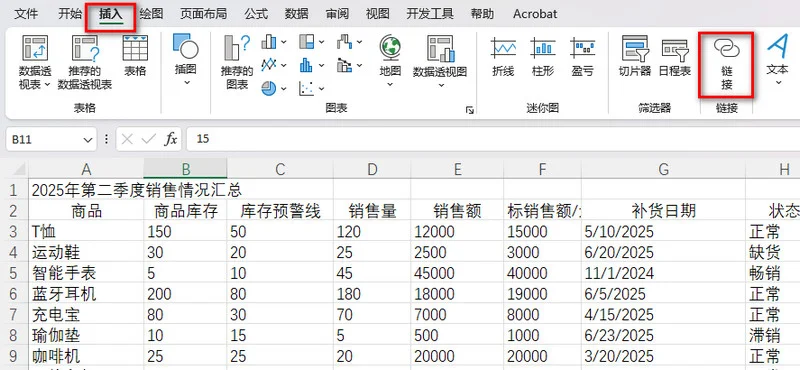Expand the line chart dropdown arrow
This screenshot has width=800, height=370.
coord(284,65)
